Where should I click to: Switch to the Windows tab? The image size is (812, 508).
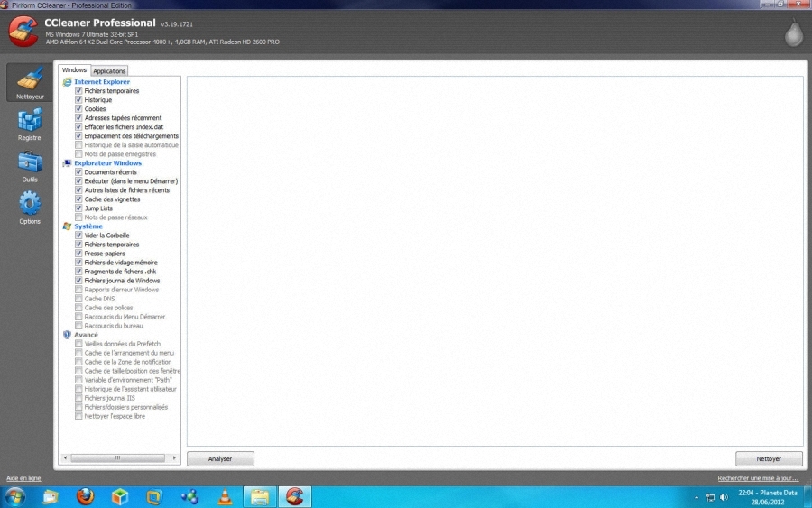tap(74, 69)
